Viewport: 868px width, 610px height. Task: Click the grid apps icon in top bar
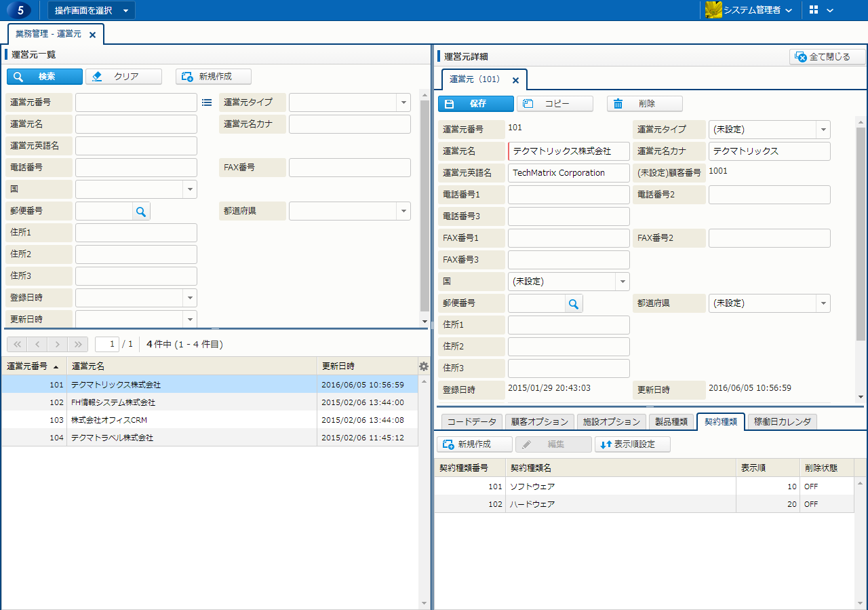[x=814, y=10]
